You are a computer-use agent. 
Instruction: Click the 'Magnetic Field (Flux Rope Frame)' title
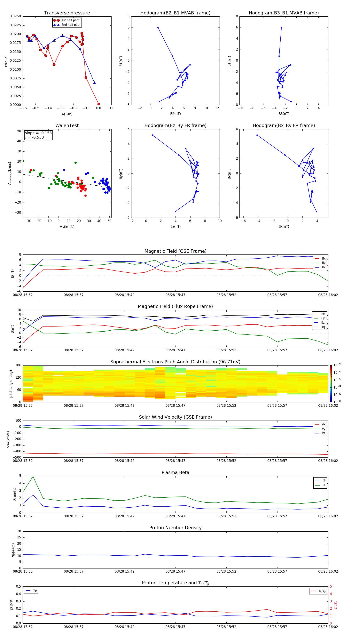[x=175, y=307]
